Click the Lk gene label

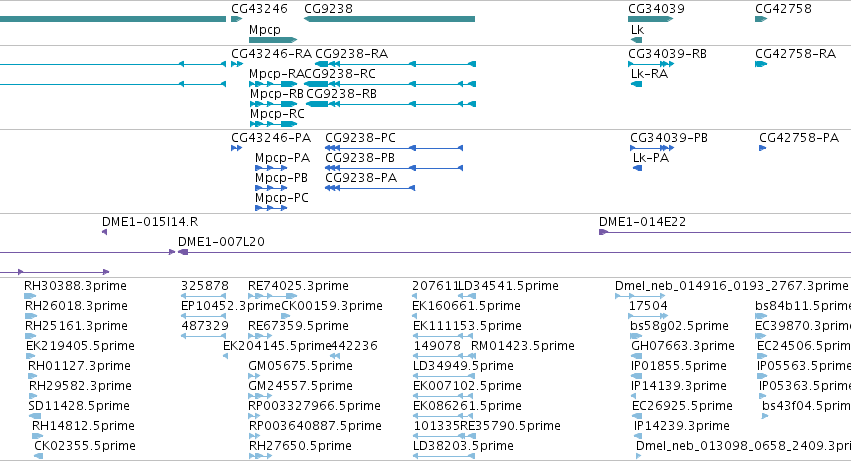(x=637, y=29)
